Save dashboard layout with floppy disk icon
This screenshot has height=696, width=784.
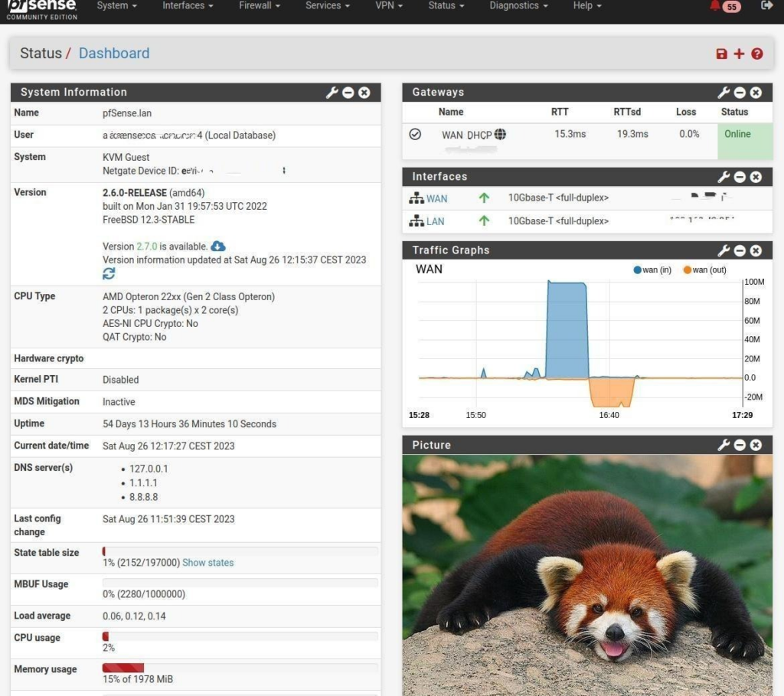[x=721, y=54]
